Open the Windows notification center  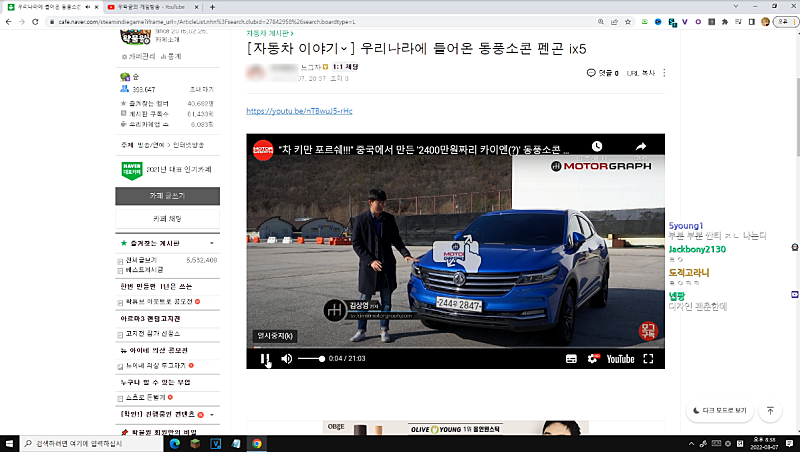click(789, 443)
